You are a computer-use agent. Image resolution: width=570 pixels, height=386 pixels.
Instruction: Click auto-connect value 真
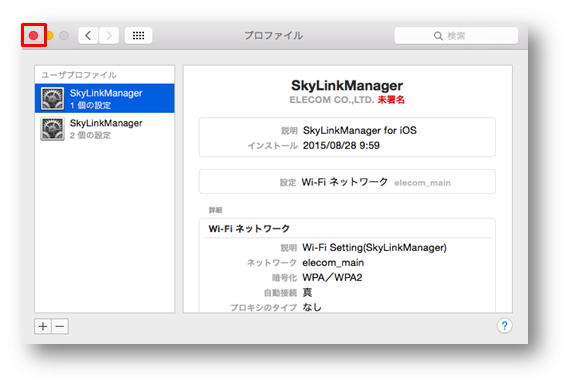click(307, 292)
